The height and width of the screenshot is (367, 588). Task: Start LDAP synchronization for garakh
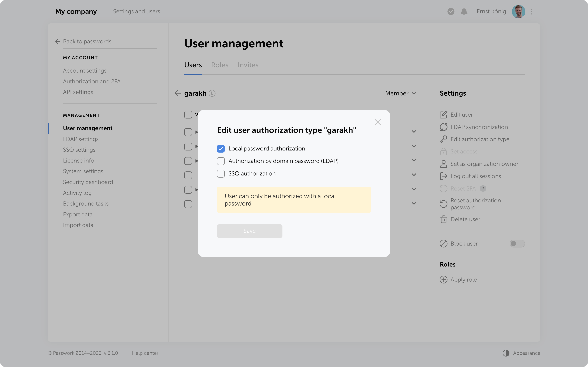pyautogui.click(x=443, y=127)
